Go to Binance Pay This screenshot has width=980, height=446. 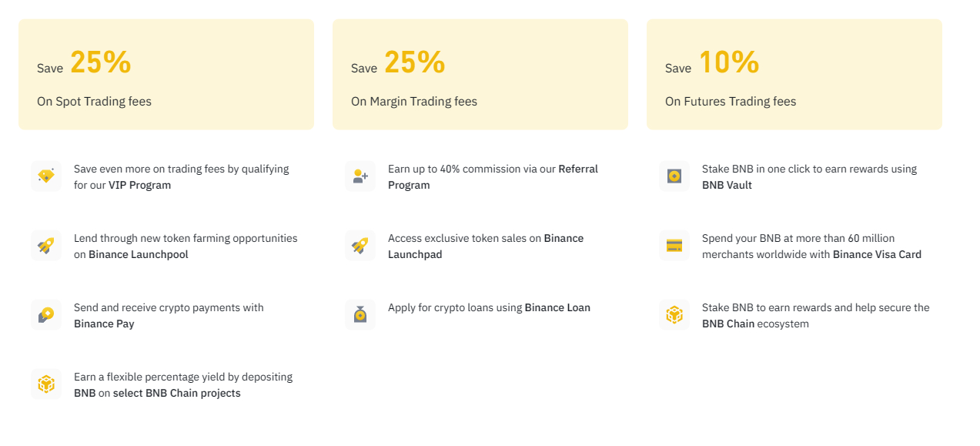[104, 324]
